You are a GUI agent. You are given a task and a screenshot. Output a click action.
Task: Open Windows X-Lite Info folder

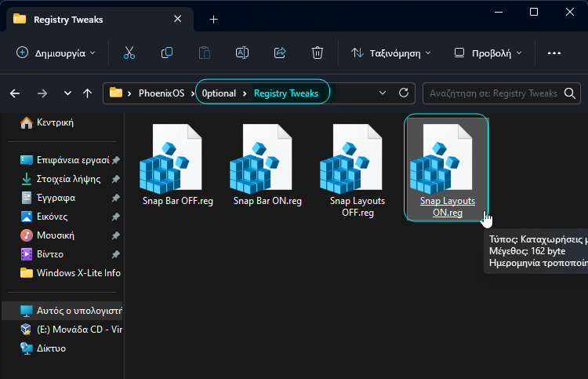click(70, 273)
